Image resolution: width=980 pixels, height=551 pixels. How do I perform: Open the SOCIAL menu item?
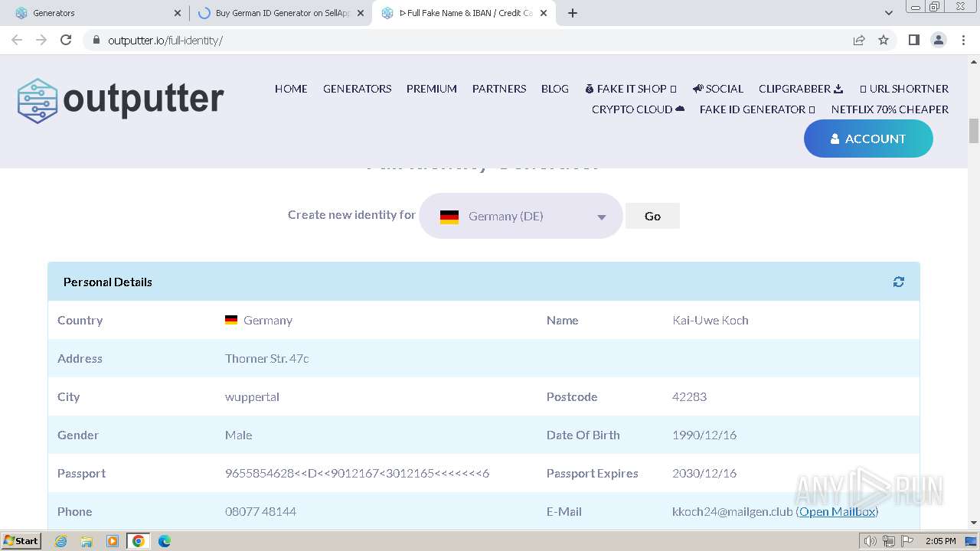pyautogui.click(x=718, y=89)
